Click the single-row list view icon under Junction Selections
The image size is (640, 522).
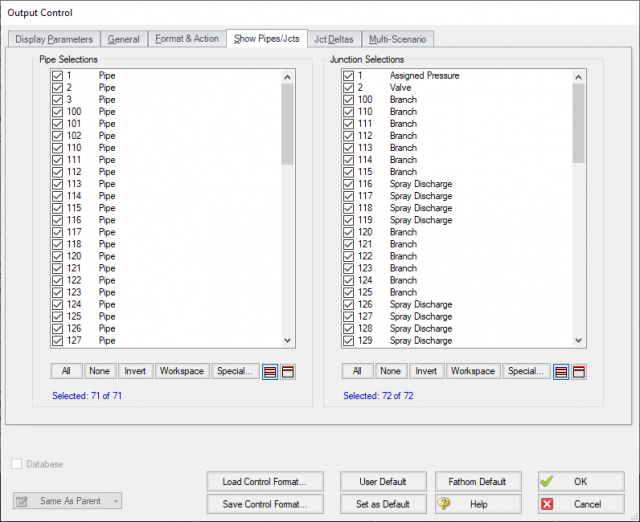click(579, 372)
